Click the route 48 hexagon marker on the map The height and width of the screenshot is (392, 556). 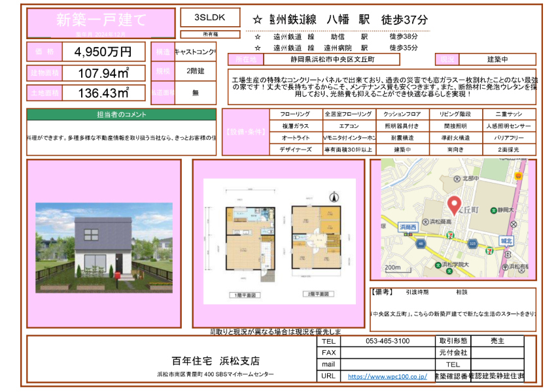point(421,243)
